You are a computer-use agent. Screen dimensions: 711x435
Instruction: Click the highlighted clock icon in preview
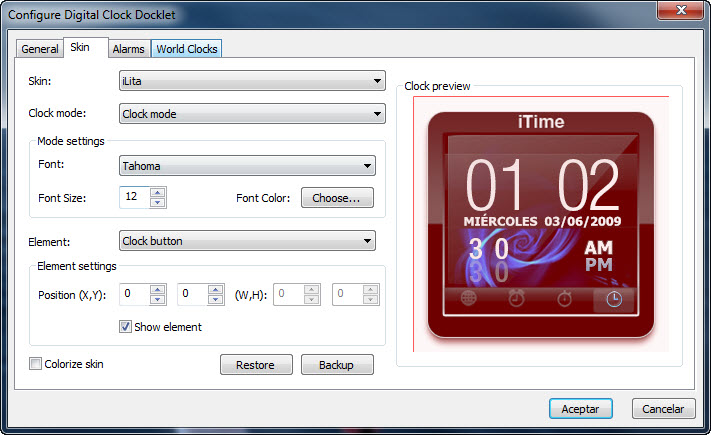pyautogui.click(x=614, y=299)
